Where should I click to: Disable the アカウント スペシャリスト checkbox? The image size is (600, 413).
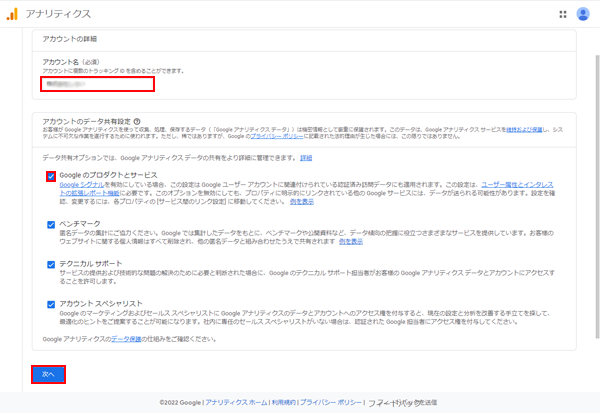point(51,304)
